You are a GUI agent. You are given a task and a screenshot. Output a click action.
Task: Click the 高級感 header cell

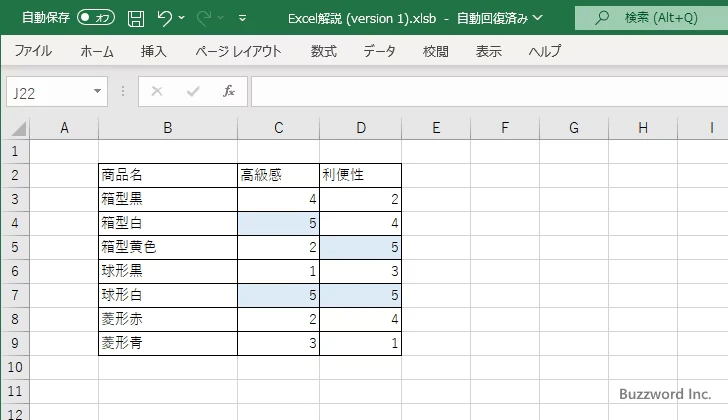278,175
